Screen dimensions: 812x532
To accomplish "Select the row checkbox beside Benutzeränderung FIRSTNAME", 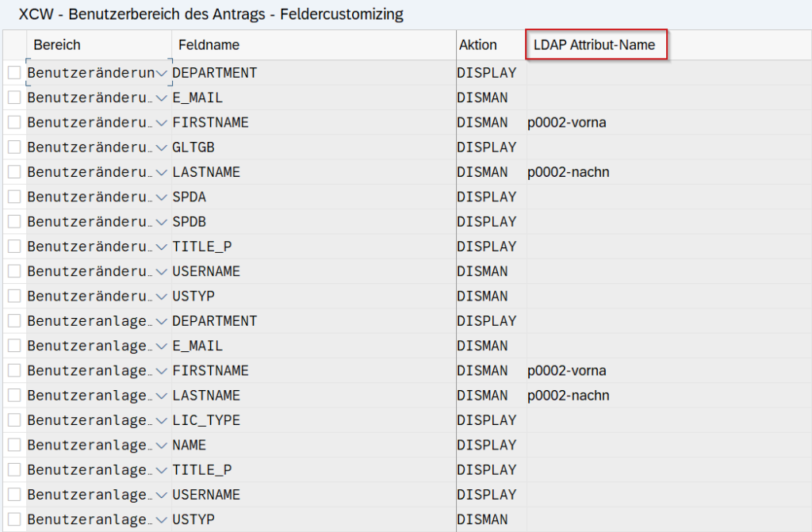I will tap(14, 122).
